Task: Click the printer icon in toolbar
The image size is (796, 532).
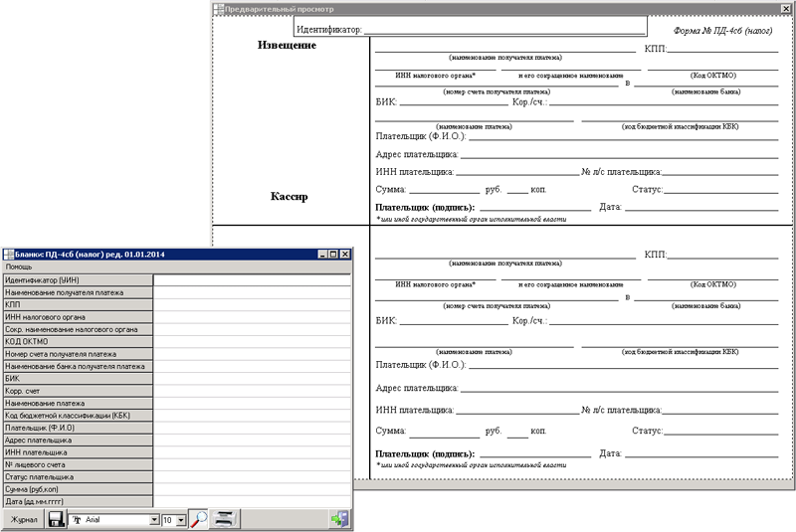Action: (x=225, y=519)
